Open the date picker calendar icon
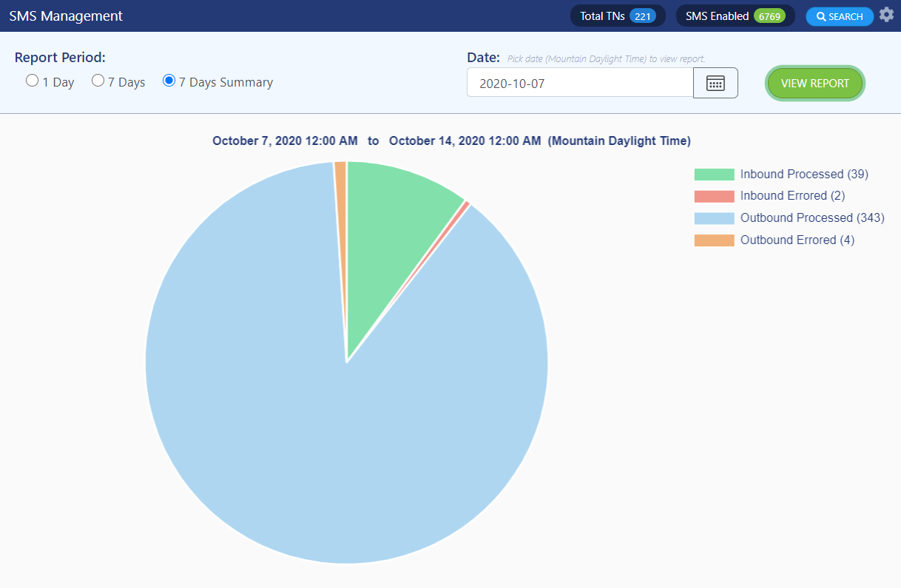Viewport: 901px width, 588px height. (715, 83)
